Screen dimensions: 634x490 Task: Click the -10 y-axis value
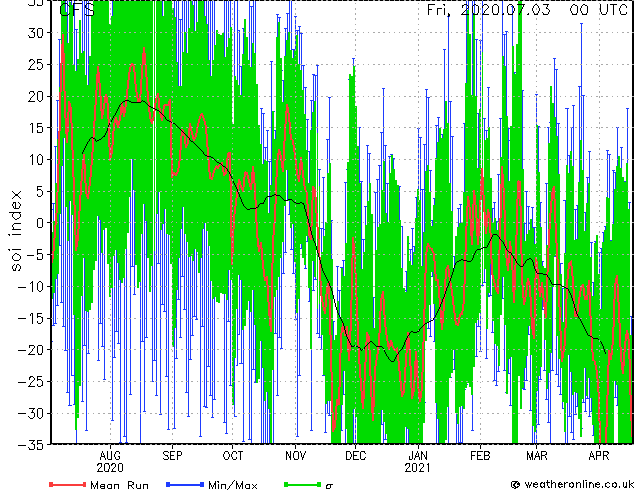(31, 287)
